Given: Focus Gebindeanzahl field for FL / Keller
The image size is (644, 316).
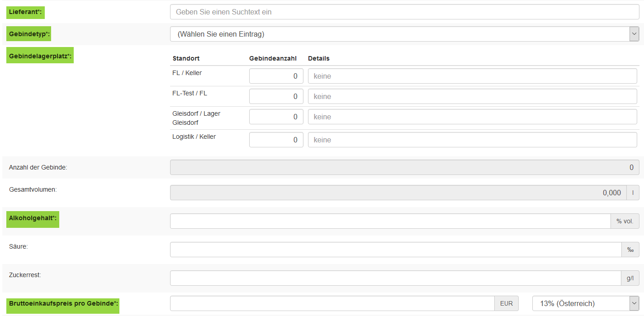Looking at the screenshot, I should click(276, 76).
